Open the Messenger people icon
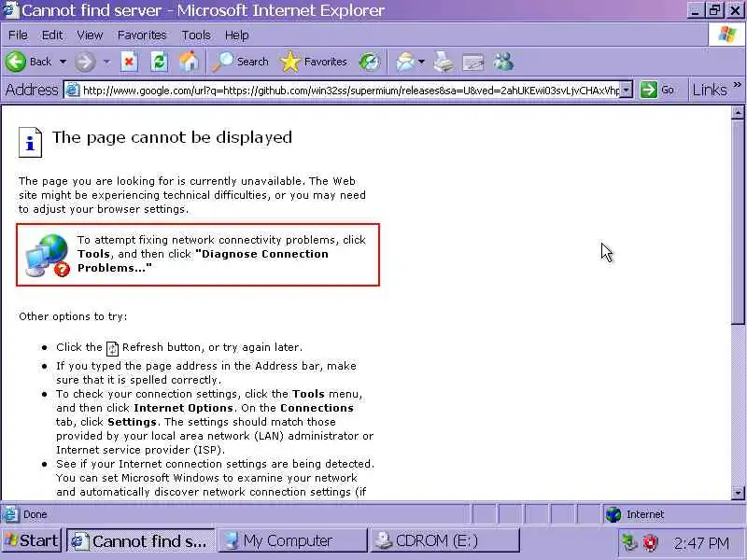 503,62
